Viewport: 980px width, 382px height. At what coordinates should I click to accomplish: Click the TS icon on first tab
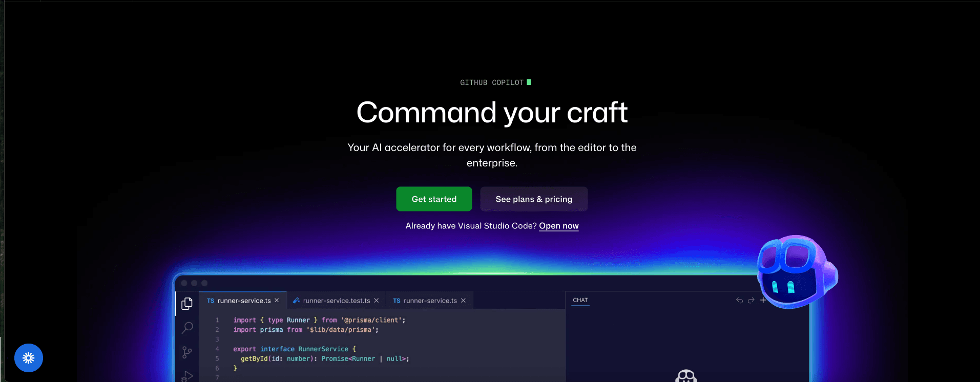coord(211,301)
